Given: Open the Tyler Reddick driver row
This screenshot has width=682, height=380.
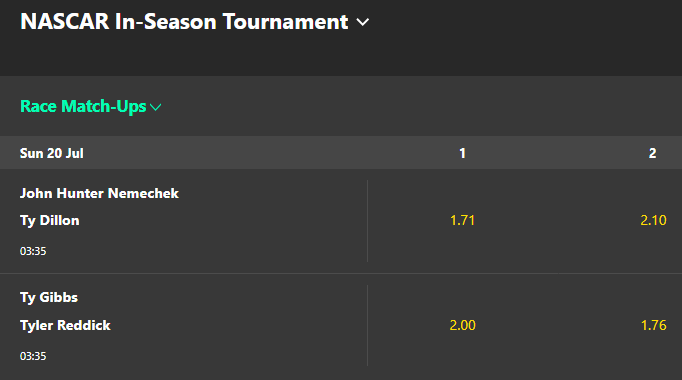Looking at the screenshot, I should [65, 325].
